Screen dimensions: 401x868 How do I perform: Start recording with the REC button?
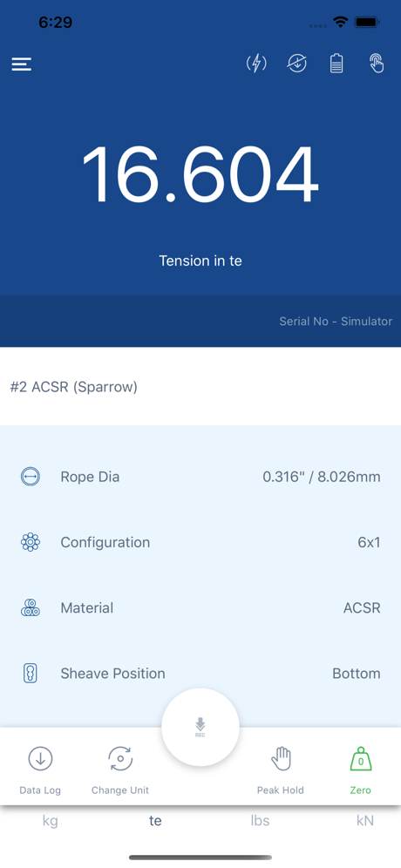point(200,727)
